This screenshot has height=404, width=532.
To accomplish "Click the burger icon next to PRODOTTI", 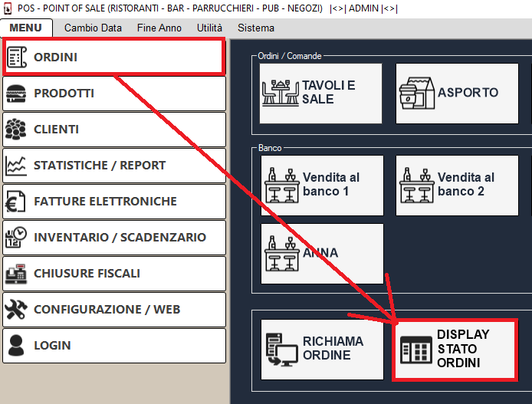I will (x=16, y=94).
